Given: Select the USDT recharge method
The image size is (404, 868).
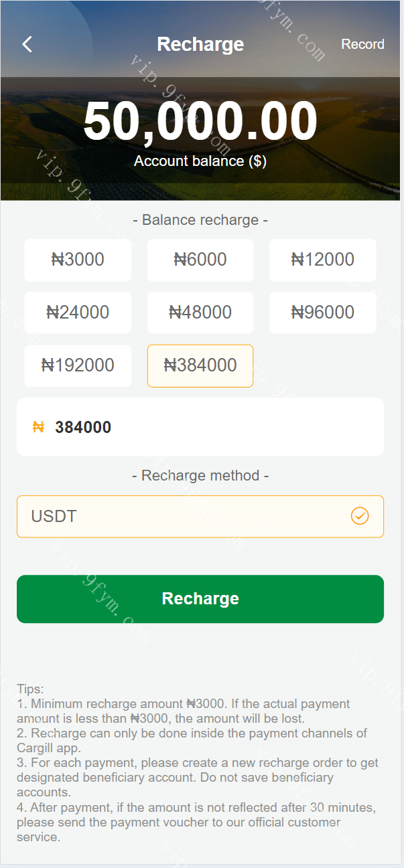Looking at the screenshot, I should 188,516.
